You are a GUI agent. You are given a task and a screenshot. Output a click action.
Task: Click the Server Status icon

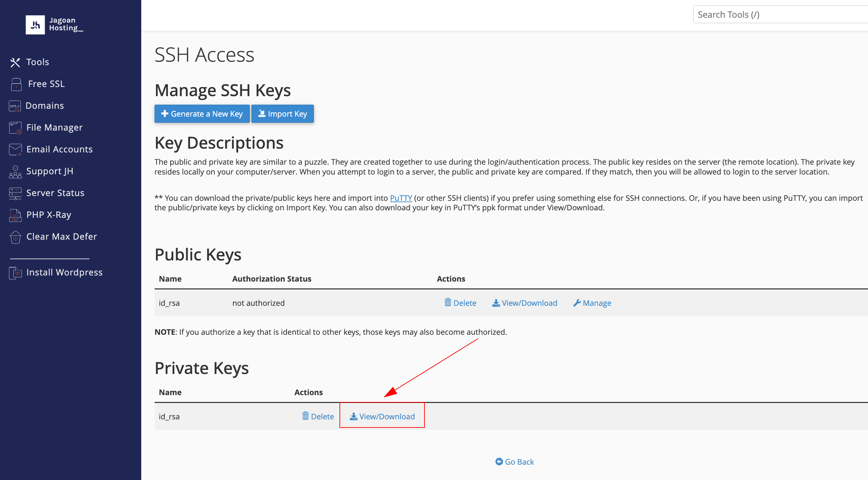(x=15, y=193)
